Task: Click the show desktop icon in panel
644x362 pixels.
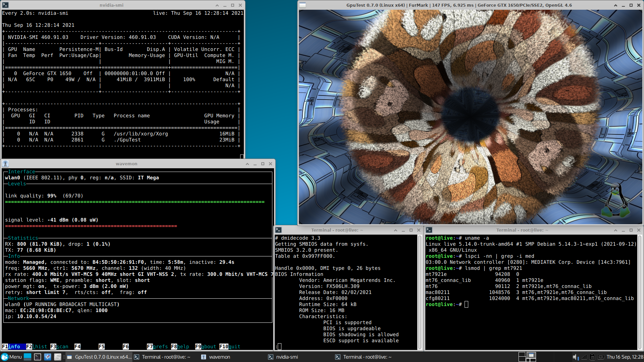Action: (28, 357)
